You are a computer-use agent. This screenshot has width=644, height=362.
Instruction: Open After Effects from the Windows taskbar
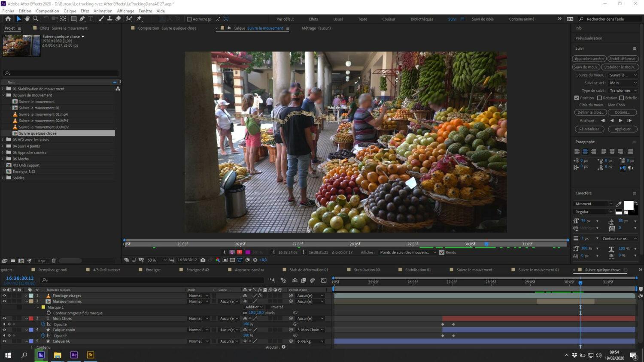click(74, 355)
